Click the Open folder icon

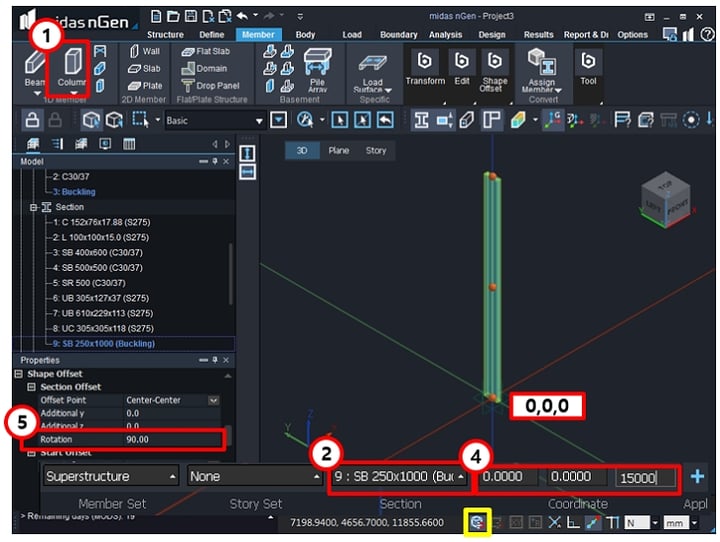[173, 17]
